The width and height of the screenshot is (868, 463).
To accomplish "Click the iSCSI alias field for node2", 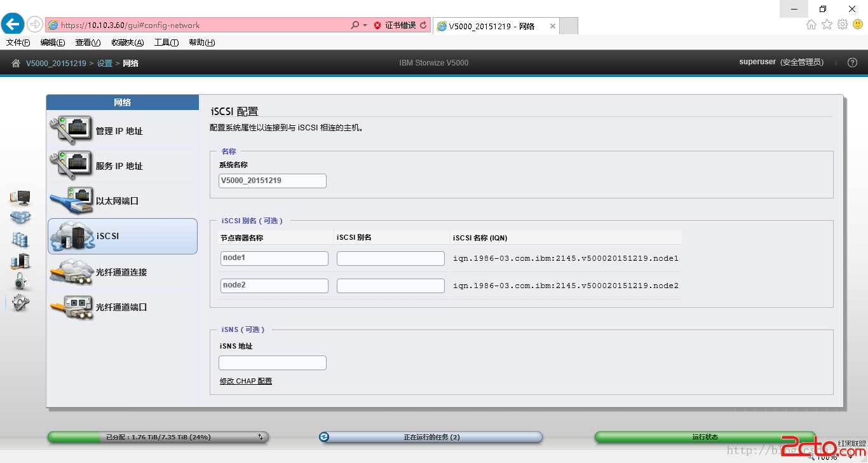I will [x=391, y=286].
